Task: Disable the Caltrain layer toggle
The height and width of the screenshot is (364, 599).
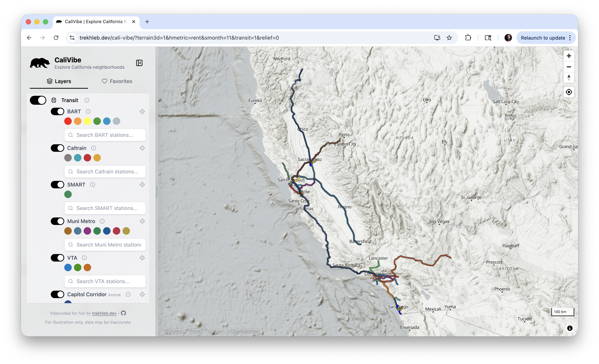Action: pyautogui.click(x=58, y=148)
